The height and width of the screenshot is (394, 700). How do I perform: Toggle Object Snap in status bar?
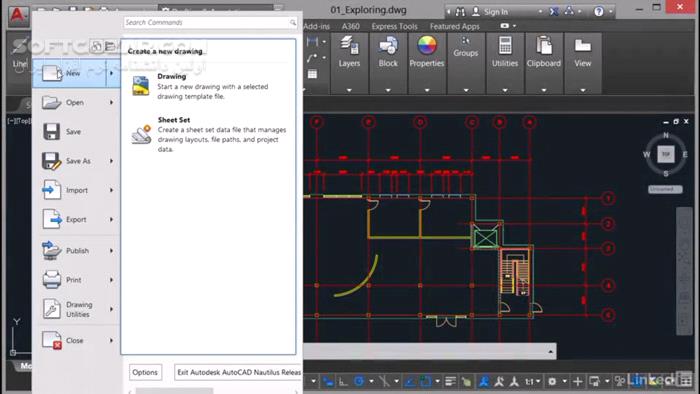coord(425,382)
